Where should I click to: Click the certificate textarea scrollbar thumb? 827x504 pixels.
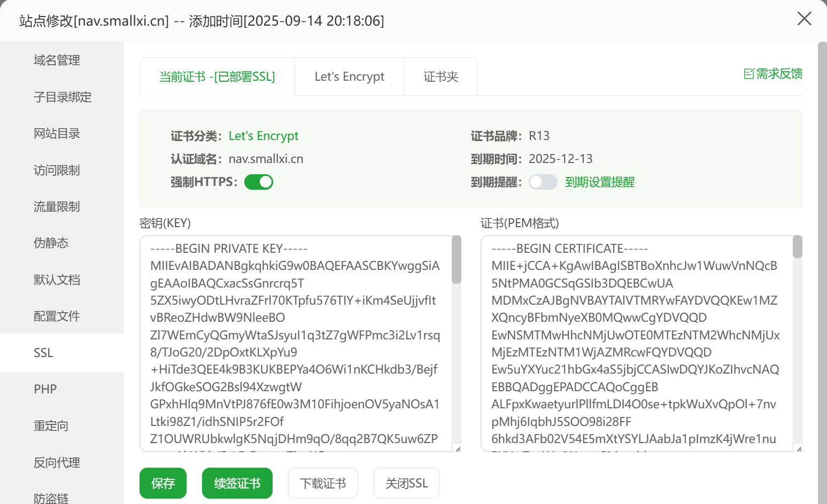click(x=797, y=247)
